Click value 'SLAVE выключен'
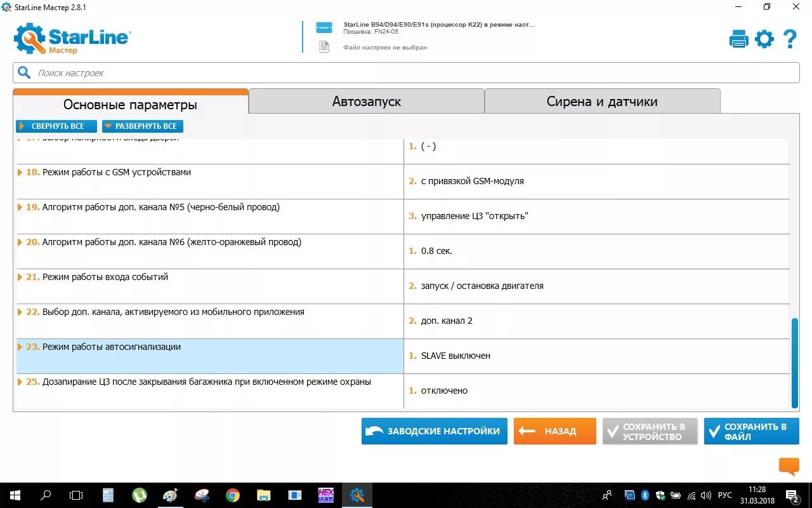The height and width of the screenshot is (508, 812). click(455, 356)
